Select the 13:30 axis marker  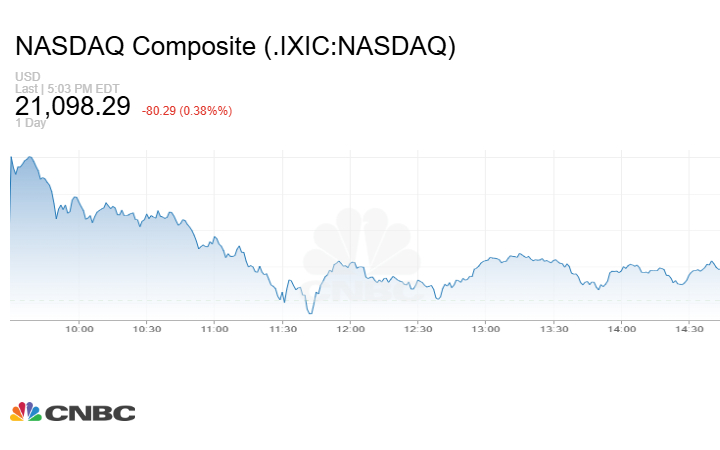(554, 329)
